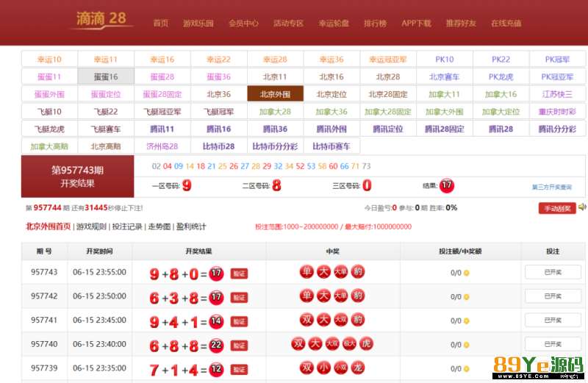Open 游戏规则 link
The height and width of the screenshot is (383, 588).
click(x=91, y=226)
